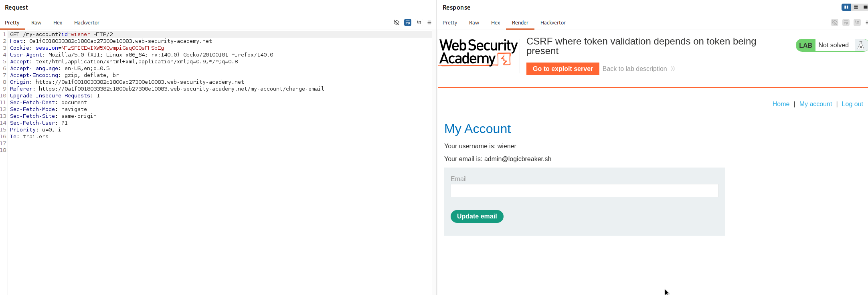Select the combined single-pane layout icon
868x295 pixels.
pos(865,7)
